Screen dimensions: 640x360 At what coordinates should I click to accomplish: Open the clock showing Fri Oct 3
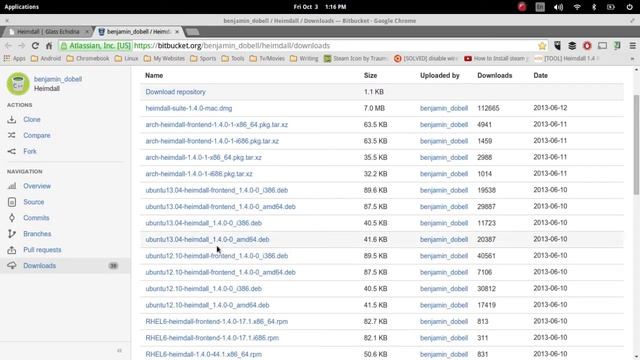point(320,7)
